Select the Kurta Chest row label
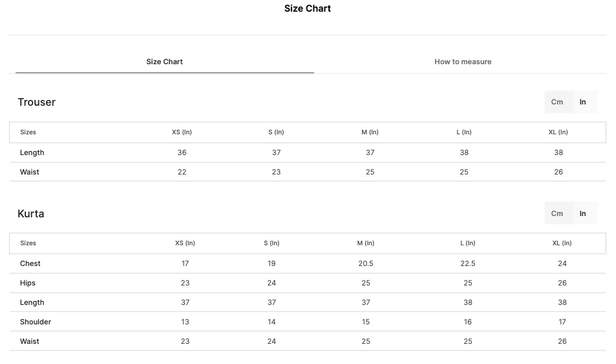616x364 pixels. point(31,263)
